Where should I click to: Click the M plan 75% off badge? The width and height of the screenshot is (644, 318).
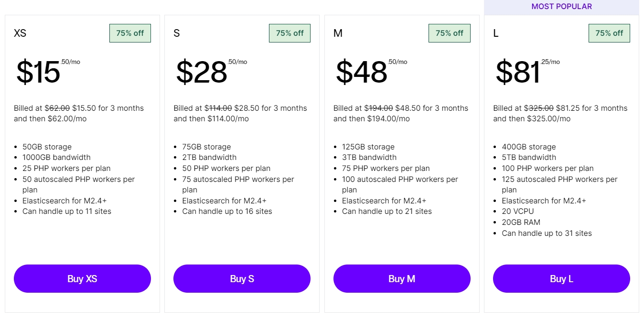click(x=450, y=33)
